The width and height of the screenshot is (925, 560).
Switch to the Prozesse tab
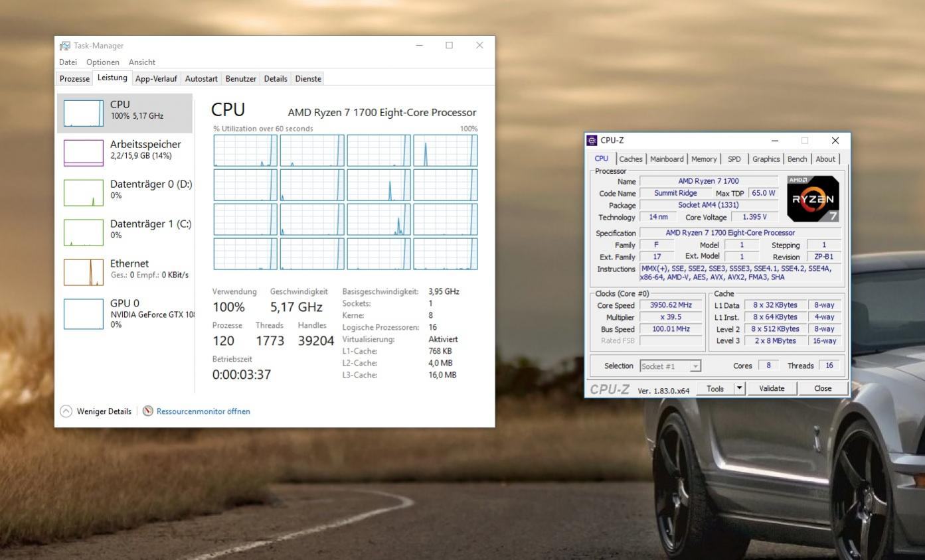point(74,78)
